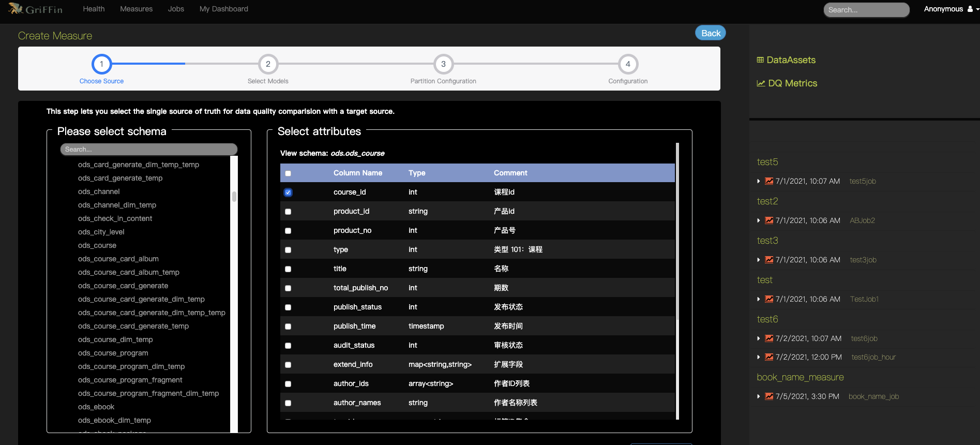Open the Anonymous user dropdown
Screen dimensions: 980x445
click(x=951, y=9)
